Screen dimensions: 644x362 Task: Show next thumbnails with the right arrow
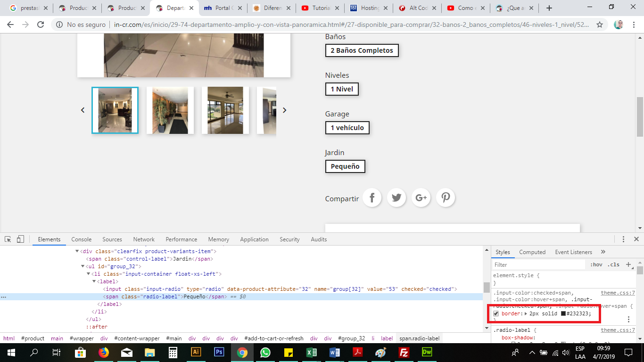coord(284,110)
